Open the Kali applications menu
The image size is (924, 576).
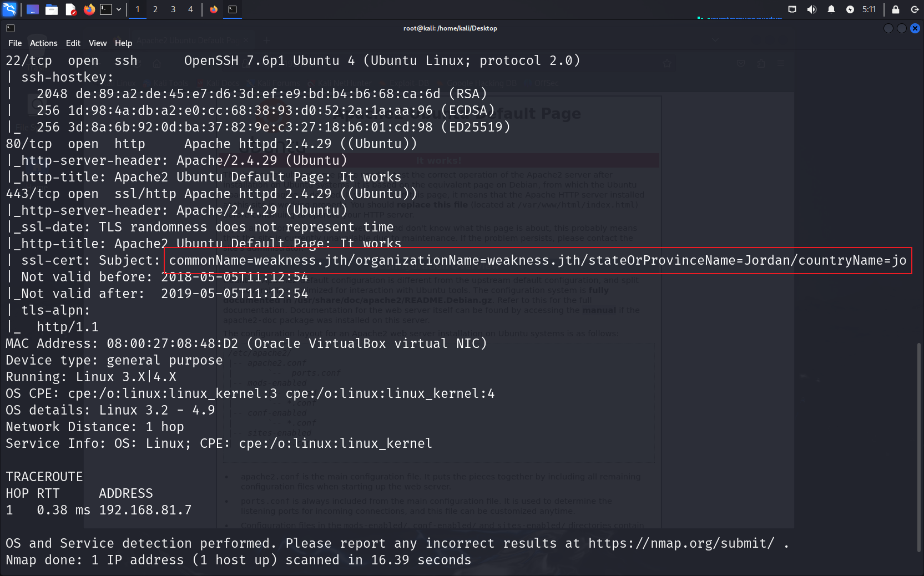(10, 9)
